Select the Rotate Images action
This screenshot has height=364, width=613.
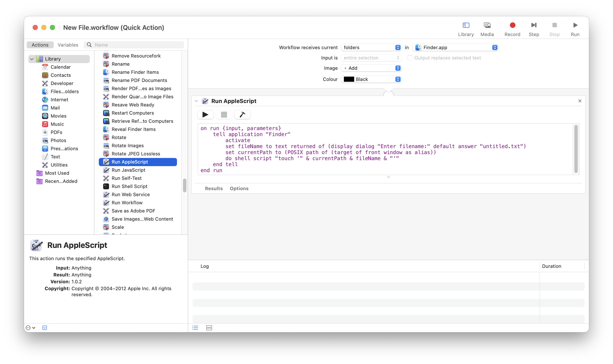coord(138,146)
